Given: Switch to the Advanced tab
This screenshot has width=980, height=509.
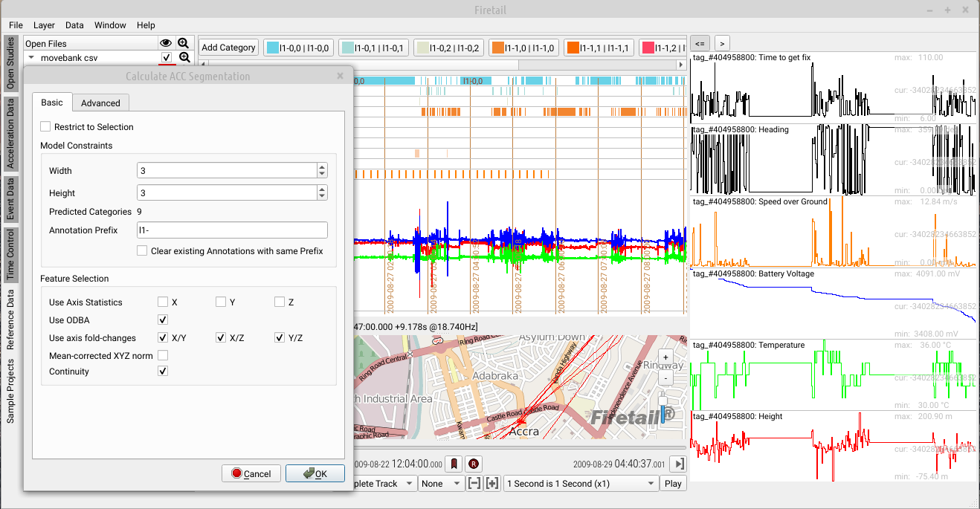Looking at the screenshot, I should (100, 103).
